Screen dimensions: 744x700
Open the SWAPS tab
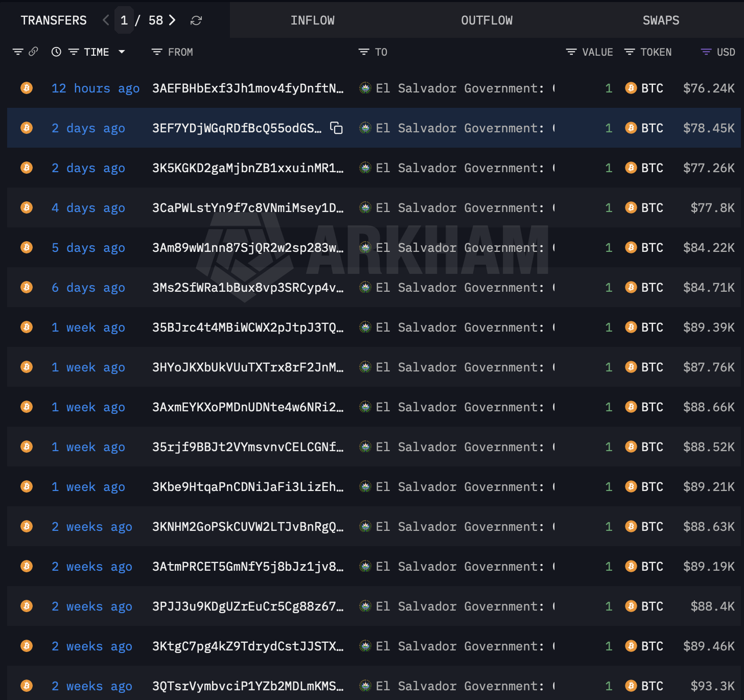point(660,20)
